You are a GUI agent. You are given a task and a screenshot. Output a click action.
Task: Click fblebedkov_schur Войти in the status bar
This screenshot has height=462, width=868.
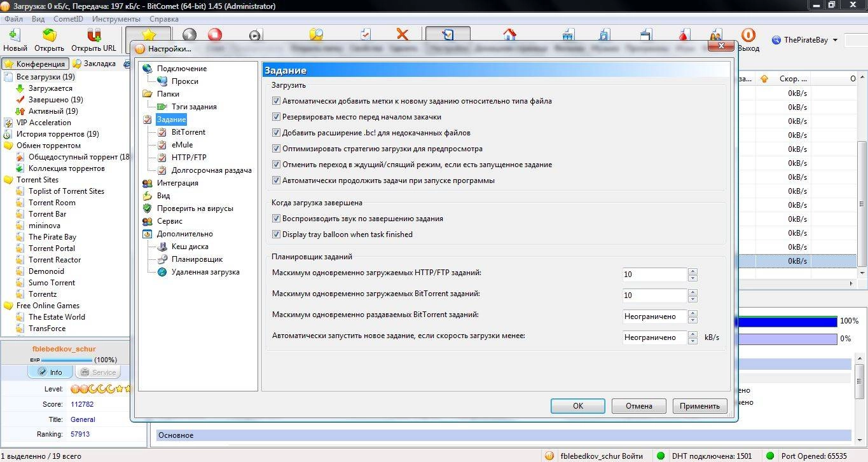595,456
